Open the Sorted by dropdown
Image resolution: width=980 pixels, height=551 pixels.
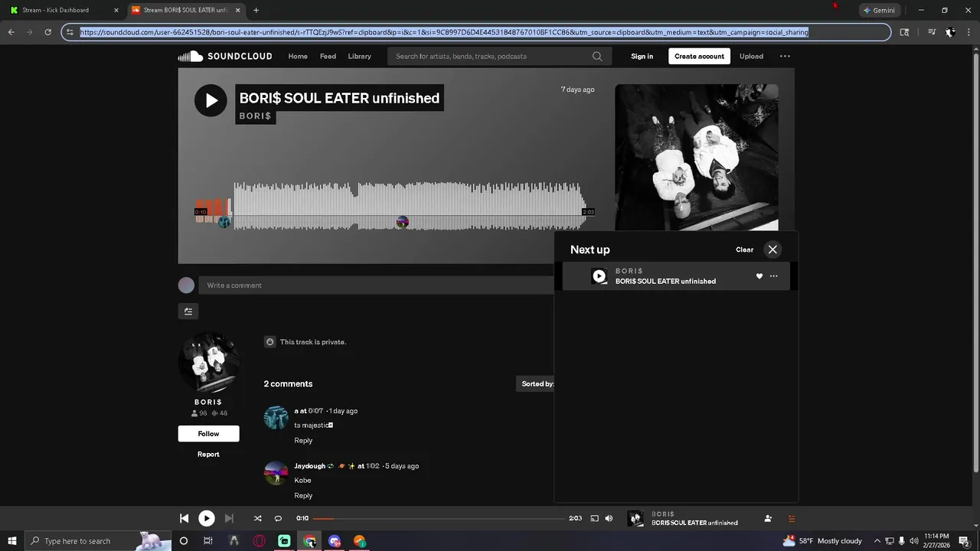(x=537, y=384)
